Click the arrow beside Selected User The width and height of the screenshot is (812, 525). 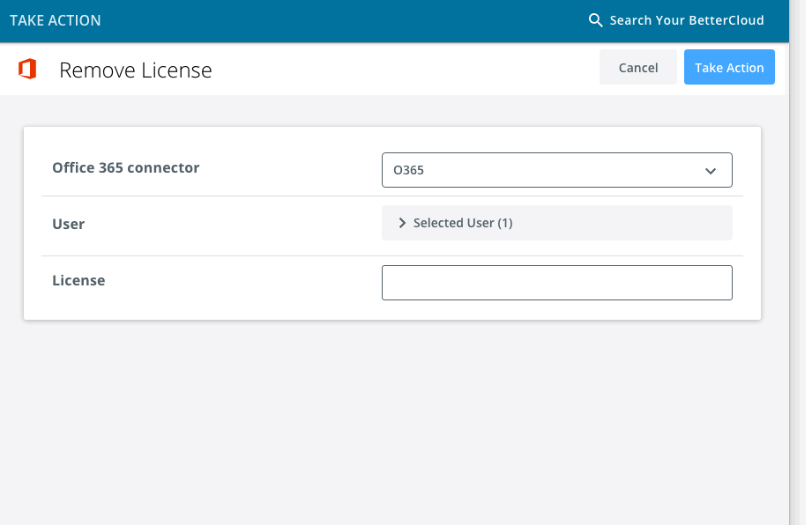click(403, 223)
